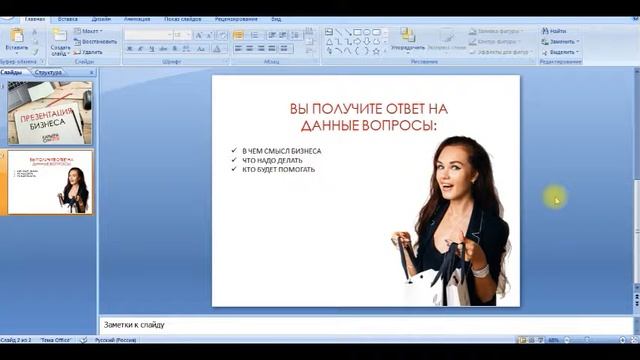
Task: Click the Line Spacing icon
Action: [x=296, y=36]
